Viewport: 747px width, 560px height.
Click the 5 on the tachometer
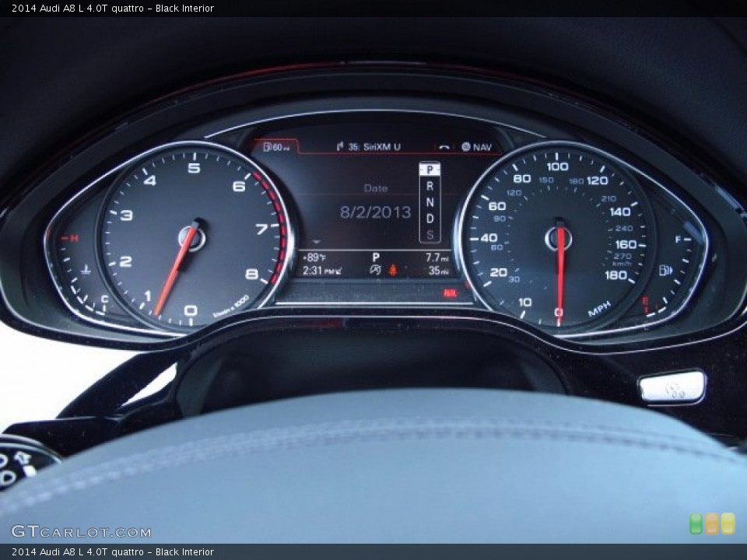(x=194, y=168)
